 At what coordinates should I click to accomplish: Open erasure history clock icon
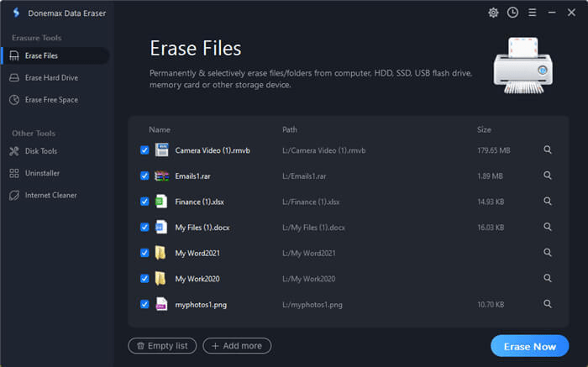512,13
